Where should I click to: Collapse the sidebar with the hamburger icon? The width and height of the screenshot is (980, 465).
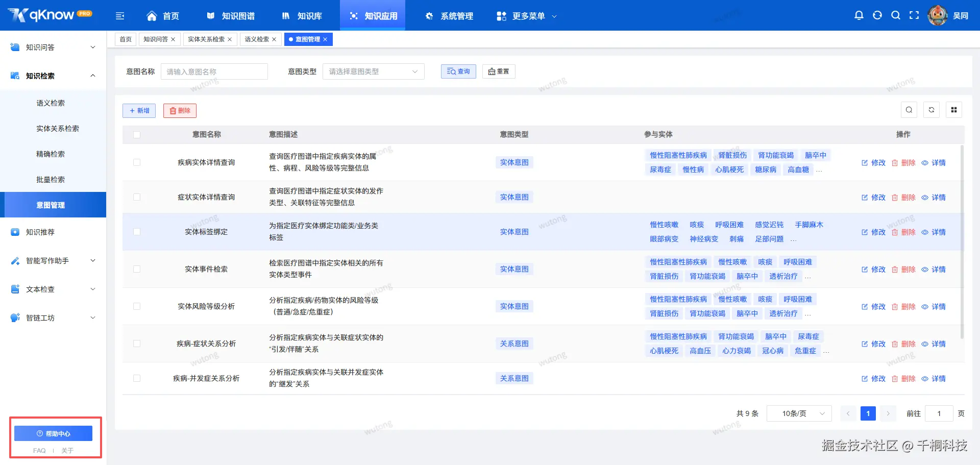pyautogui.click(x=120, y=16)
